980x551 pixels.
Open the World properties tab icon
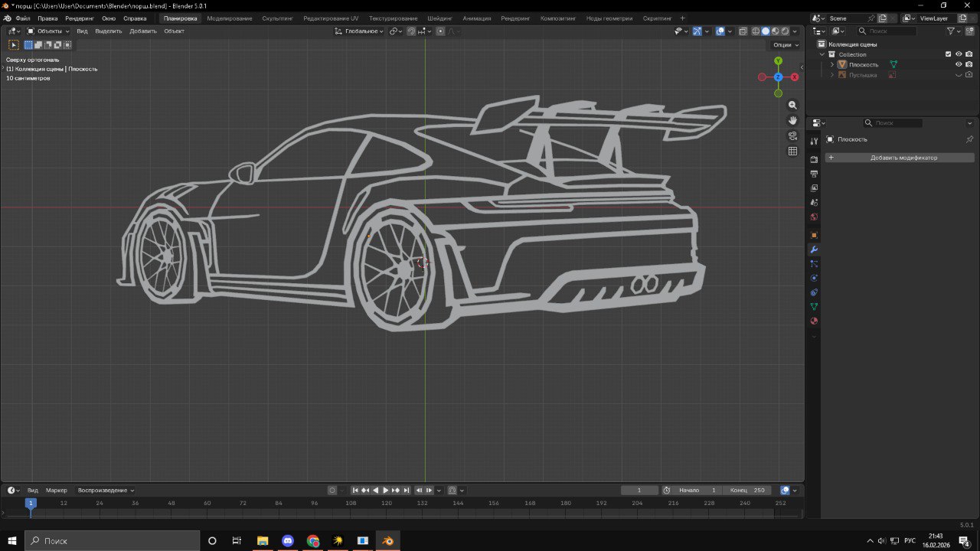coord(814,217)
